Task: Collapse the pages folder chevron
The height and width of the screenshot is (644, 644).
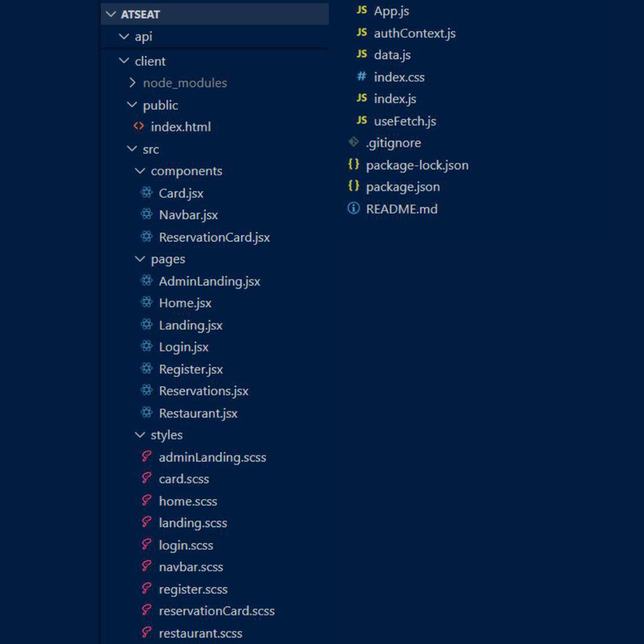Action: tap(140, 259)
